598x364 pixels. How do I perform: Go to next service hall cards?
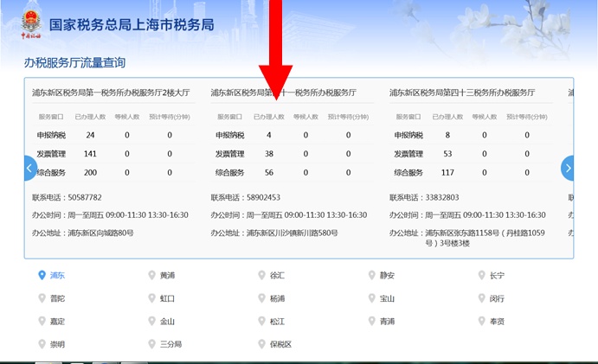tap(568, 168)
